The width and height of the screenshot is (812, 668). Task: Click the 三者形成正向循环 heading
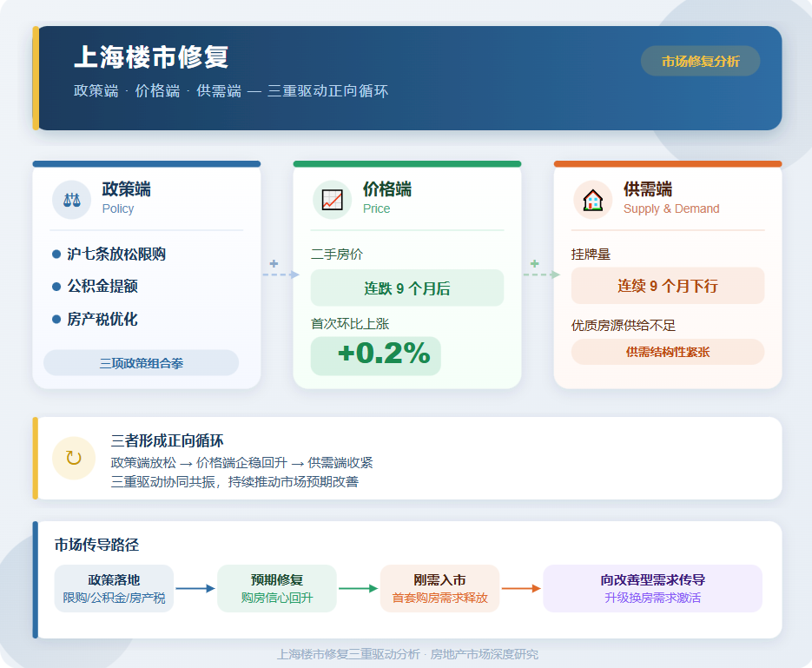coord(168,440)
